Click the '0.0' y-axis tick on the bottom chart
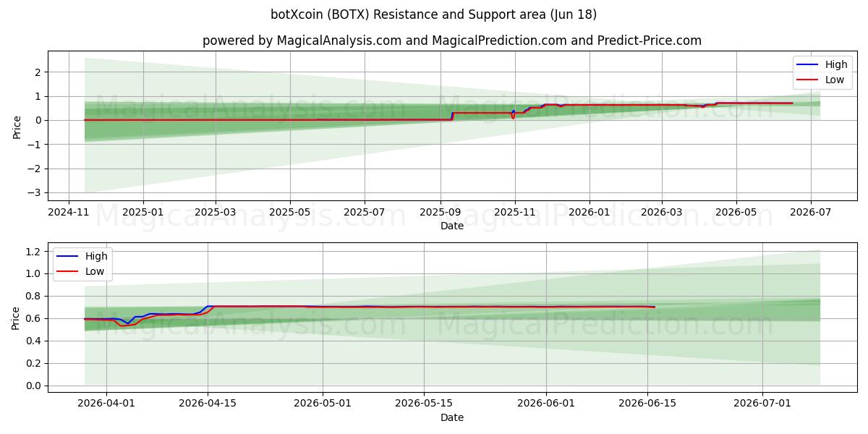The height and width of the screenshot is (434, 868). coord(33,386)
